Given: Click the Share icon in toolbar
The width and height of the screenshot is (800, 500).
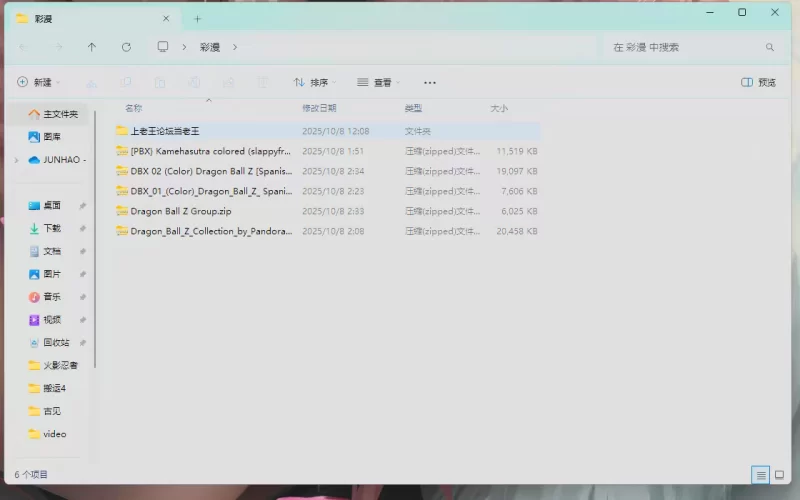Looking at the screenshot, I should (x=228, y=83).
